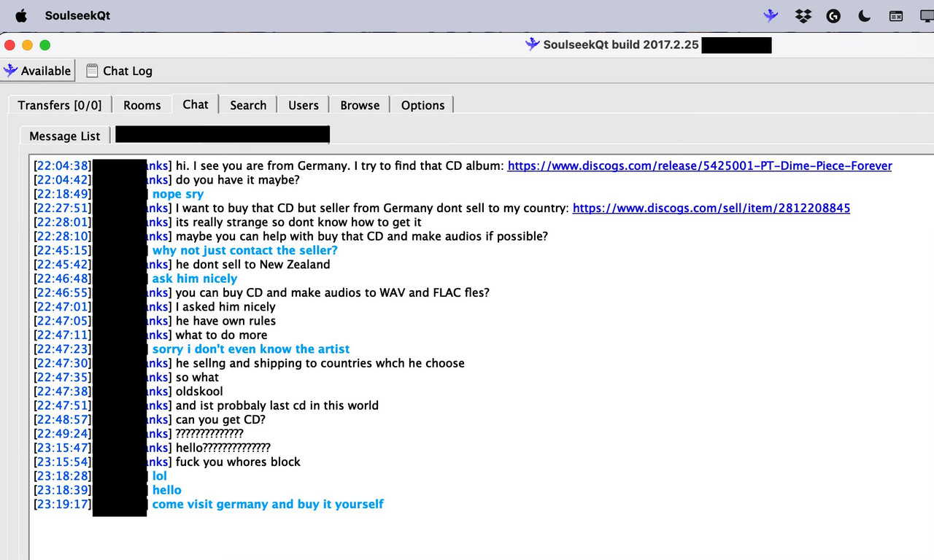Viewport: 934px width, 560px height.
Task: Switch to the Browse tab
Action: (360, 105)
